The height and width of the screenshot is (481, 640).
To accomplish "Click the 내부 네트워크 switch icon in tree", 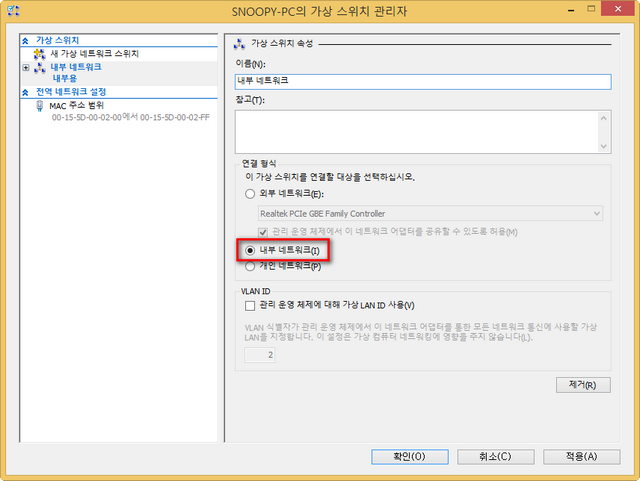I will (40, 68).
